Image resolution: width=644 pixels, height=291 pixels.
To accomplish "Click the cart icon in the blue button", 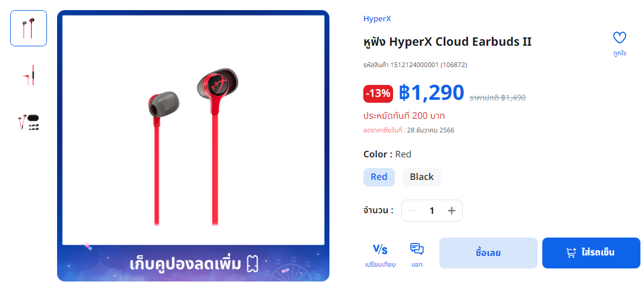I will [571, 253].
